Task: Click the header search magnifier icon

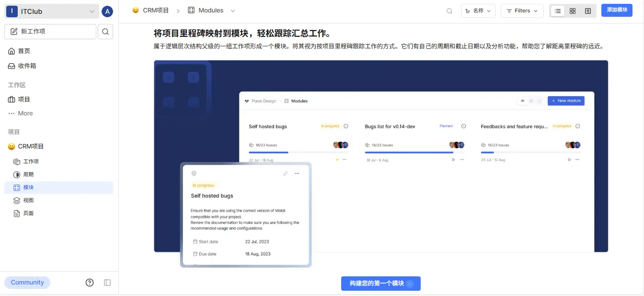Action: tap(449, 11)
